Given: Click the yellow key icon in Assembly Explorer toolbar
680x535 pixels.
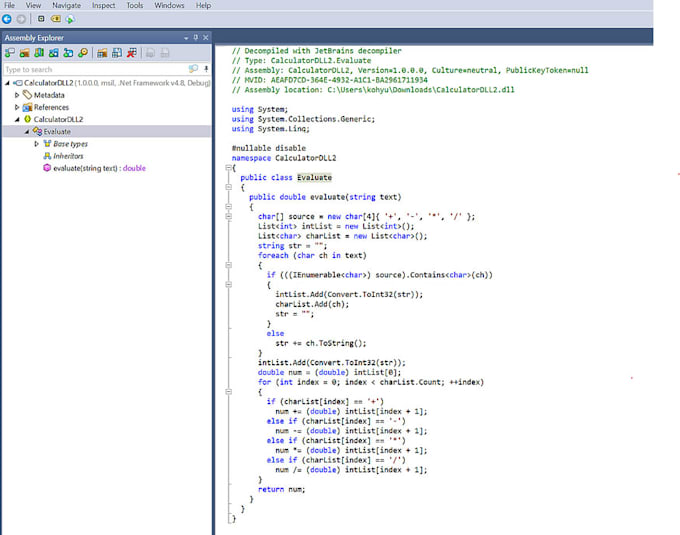Looking at the screenshot, I should [83, 53].
